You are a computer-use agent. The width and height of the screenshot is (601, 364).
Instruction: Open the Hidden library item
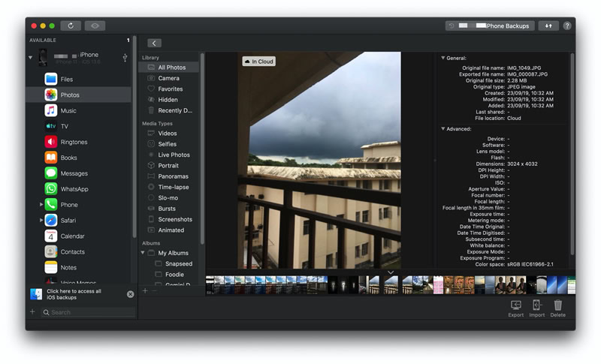[168, 100]
